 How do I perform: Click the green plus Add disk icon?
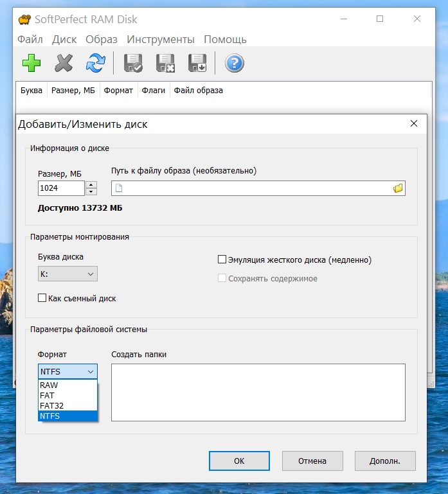(31, 63)
